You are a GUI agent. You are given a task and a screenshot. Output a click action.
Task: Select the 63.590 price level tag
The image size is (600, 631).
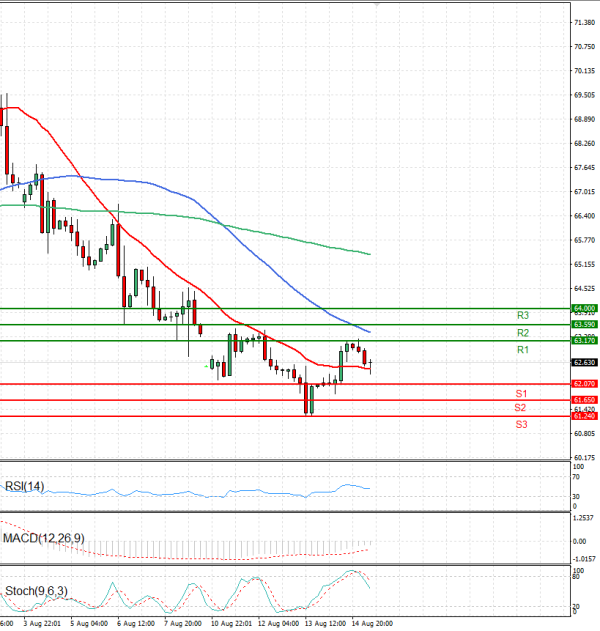(x=585, y=324)
